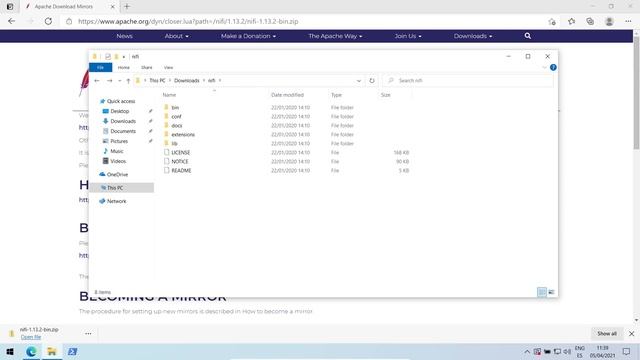Click Downloads in the Explorer breadcrumb path

[x=187, y=81]
